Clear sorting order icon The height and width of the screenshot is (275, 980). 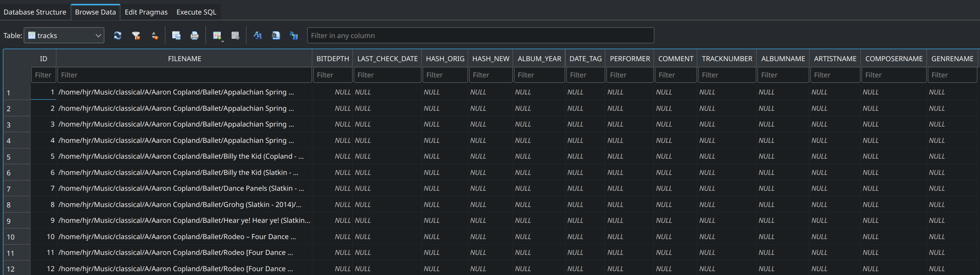point(155,35)
